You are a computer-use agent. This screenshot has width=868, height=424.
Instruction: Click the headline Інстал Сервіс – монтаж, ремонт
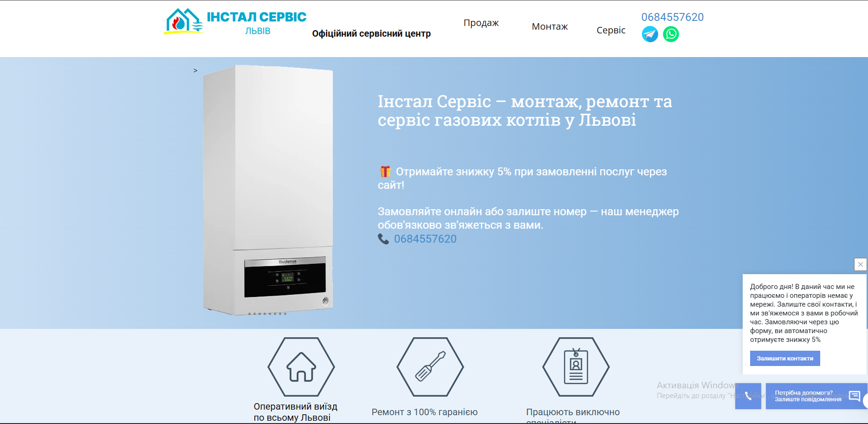point(525,110)
